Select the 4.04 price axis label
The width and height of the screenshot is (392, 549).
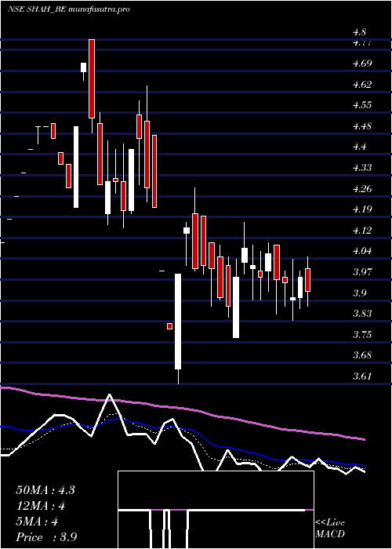tap(362, 251)
